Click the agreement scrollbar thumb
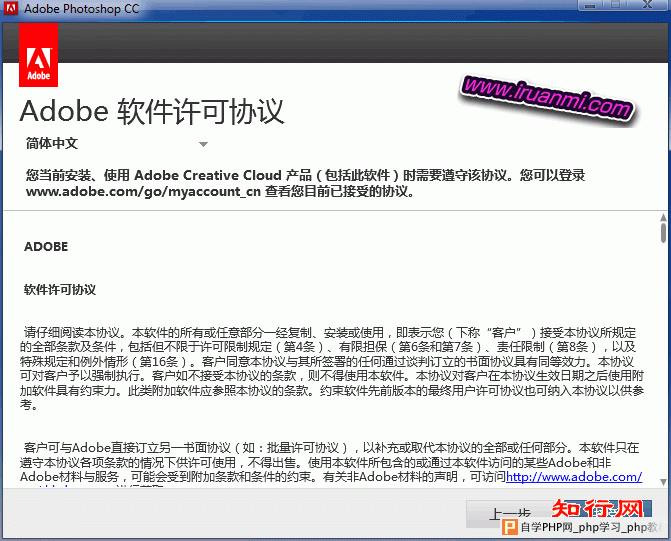This screenshot has height=541, width=671. [663, 233]
